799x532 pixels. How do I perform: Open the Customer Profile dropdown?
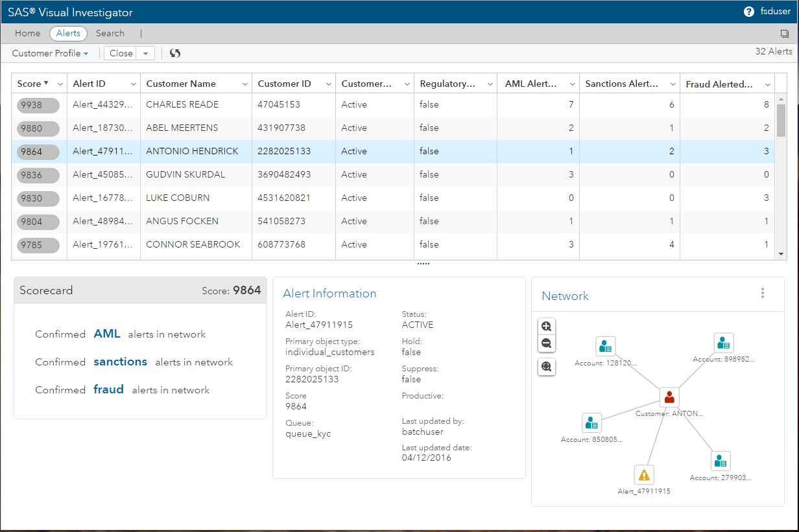[x=50, y=53]
